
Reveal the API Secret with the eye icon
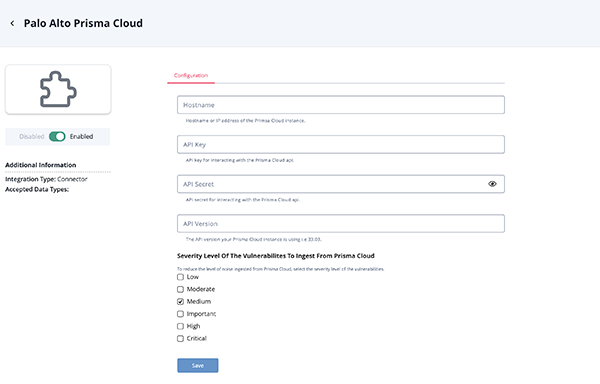[492, 184]
